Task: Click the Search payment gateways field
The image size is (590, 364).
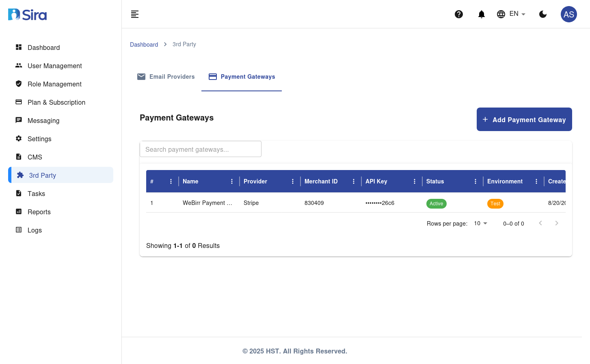Action: [201, 149]
